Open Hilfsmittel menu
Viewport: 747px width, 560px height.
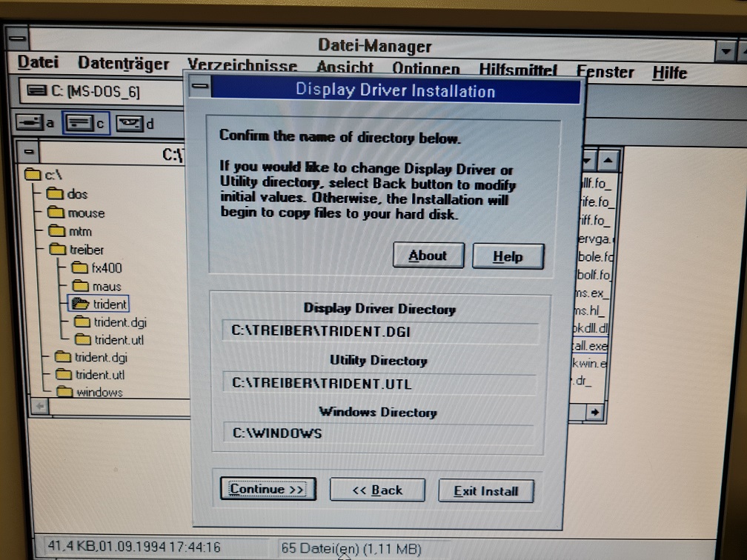[x=518, y=70]
